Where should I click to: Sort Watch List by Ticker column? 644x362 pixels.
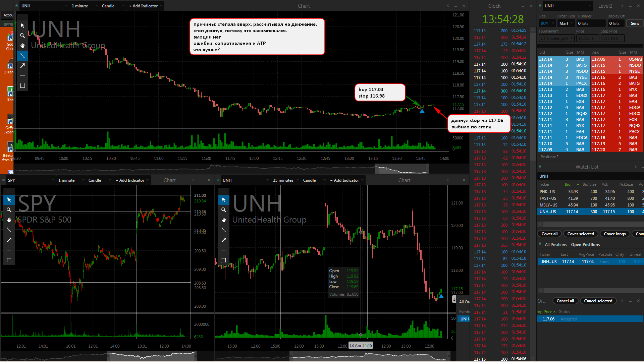coord(544,184)
